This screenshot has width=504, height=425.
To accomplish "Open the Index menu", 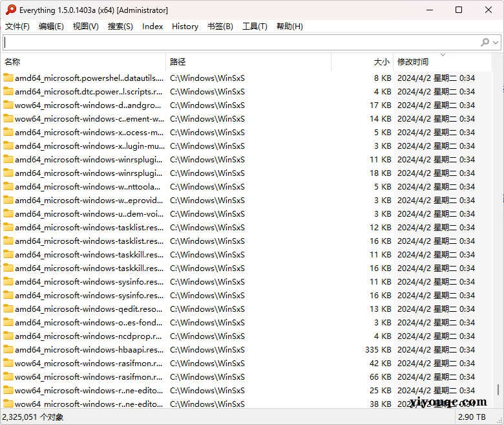I will (152, 27).
